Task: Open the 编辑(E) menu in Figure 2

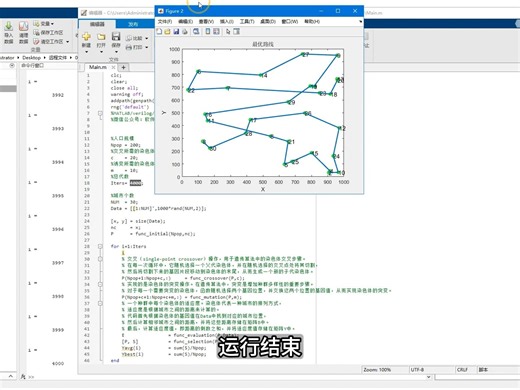Action: (x=185, y=21)
